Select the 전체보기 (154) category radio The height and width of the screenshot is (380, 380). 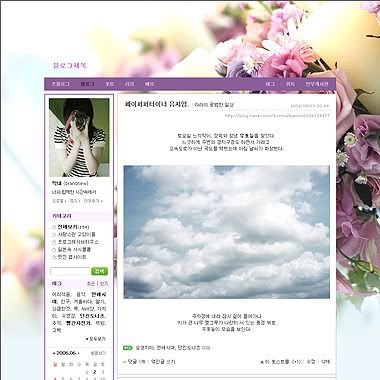(54, 227)
